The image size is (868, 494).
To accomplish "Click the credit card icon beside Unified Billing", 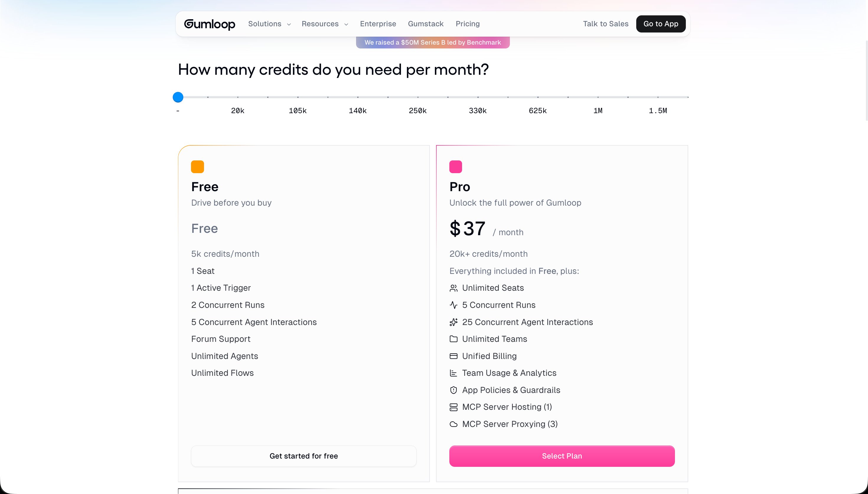I will tap(453, 356).
